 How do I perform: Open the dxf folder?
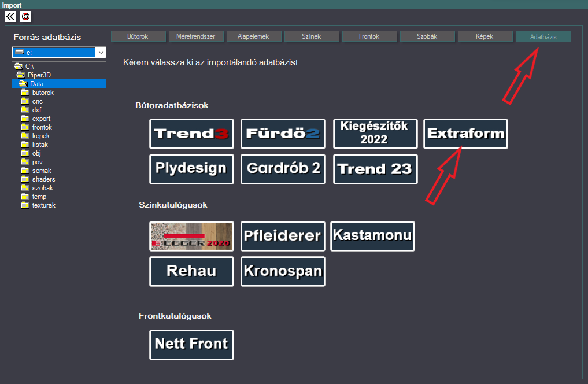[x=31, y=110]
